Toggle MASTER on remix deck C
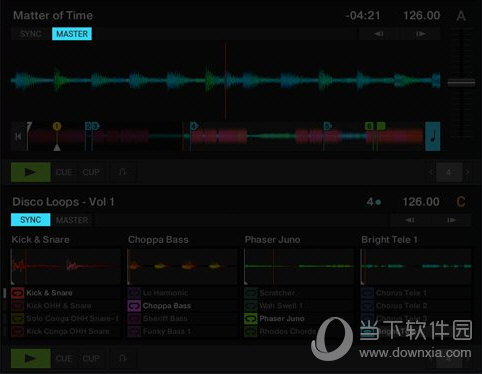This screenshot has width=482, height=374. coord(72,220)
